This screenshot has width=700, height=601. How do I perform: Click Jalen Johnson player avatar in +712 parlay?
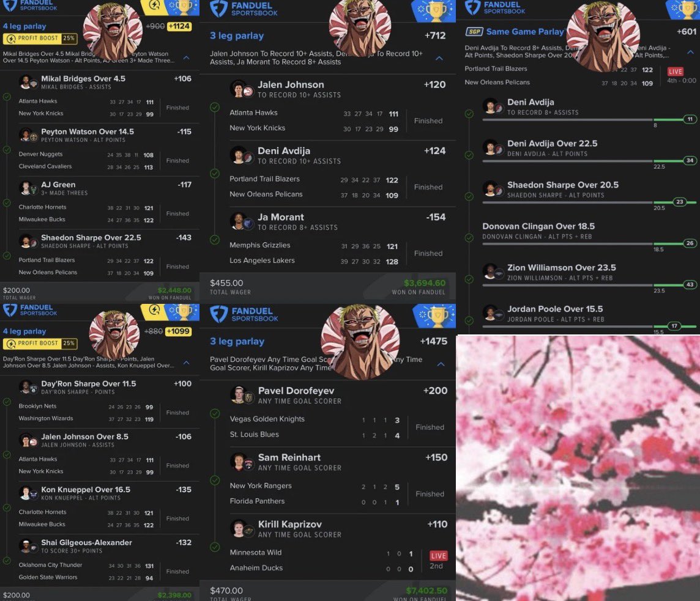pyautogui.click(x=242, y=89)
